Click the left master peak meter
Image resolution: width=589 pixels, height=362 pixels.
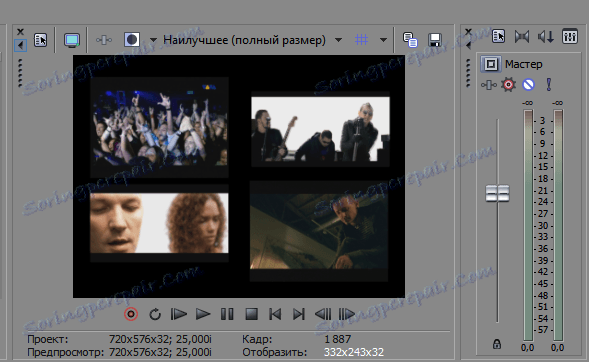528,225
